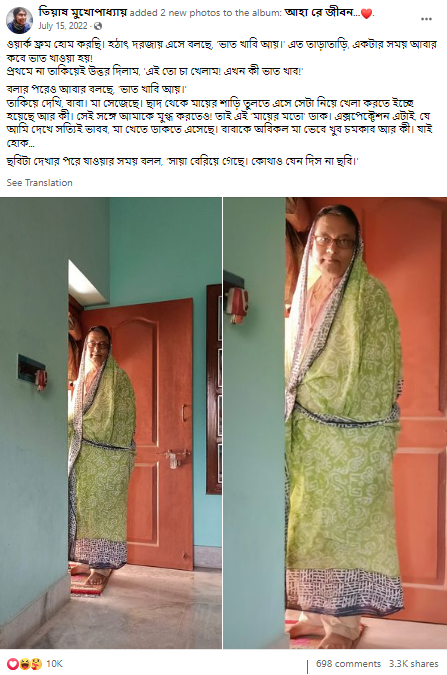Open the album title link in the header
The width and height of the screenshot is (447, 675).
click(322, 13)
